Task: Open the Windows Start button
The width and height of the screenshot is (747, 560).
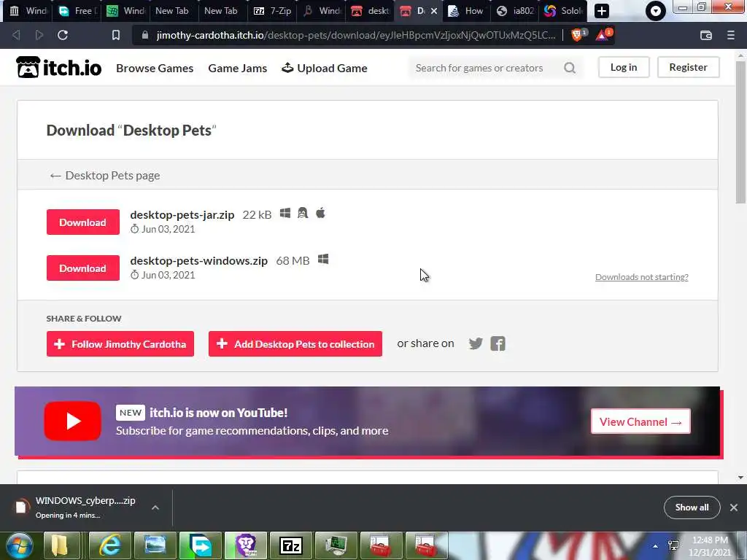Action: coord(19,545)
